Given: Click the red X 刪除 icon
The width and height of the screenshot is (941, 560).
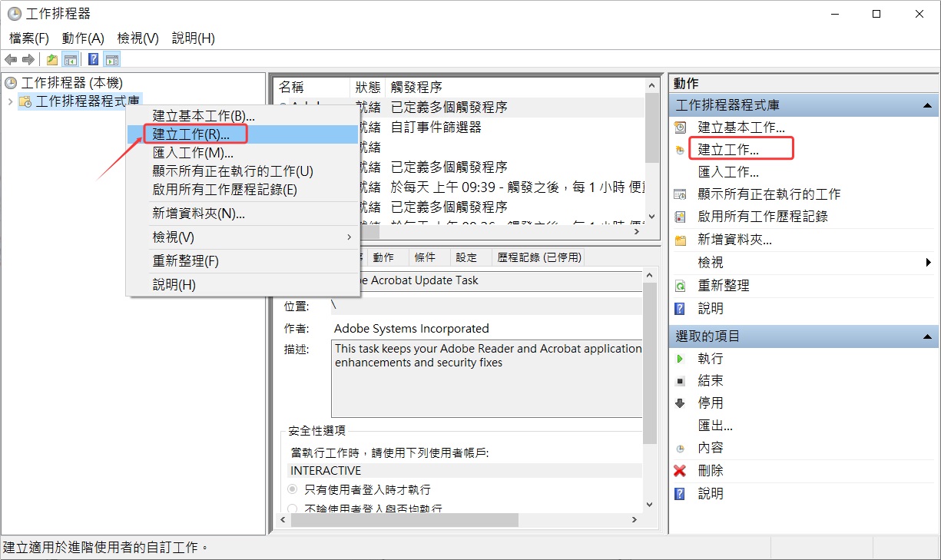Looking at the screenshot, I should point(680,471).
